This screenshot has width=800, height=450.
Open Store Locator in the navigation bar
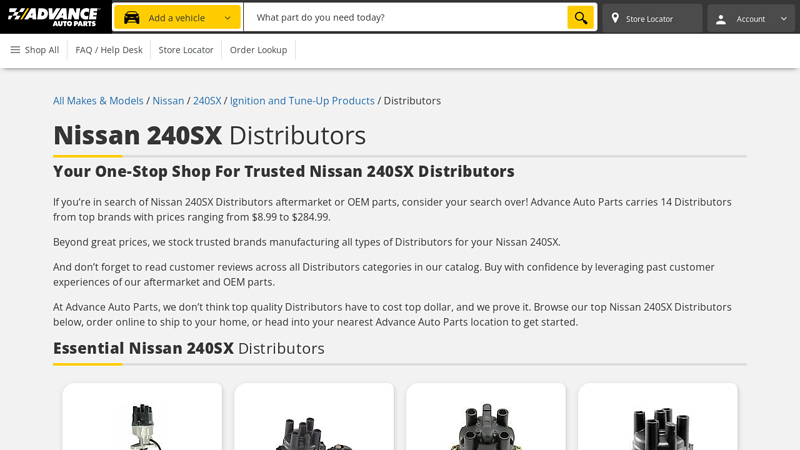186,50
